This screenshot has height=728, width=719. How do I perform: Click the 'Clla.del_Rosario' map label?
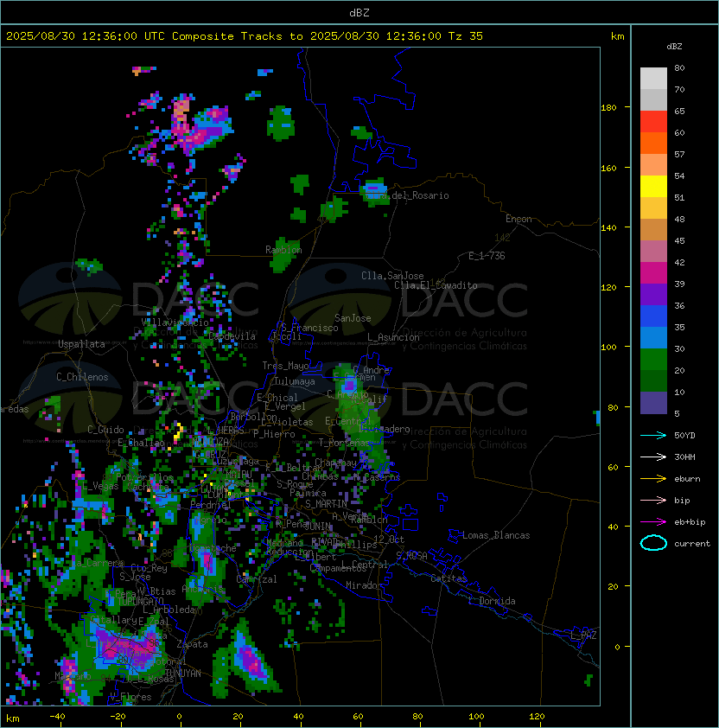tap(408, 195)
